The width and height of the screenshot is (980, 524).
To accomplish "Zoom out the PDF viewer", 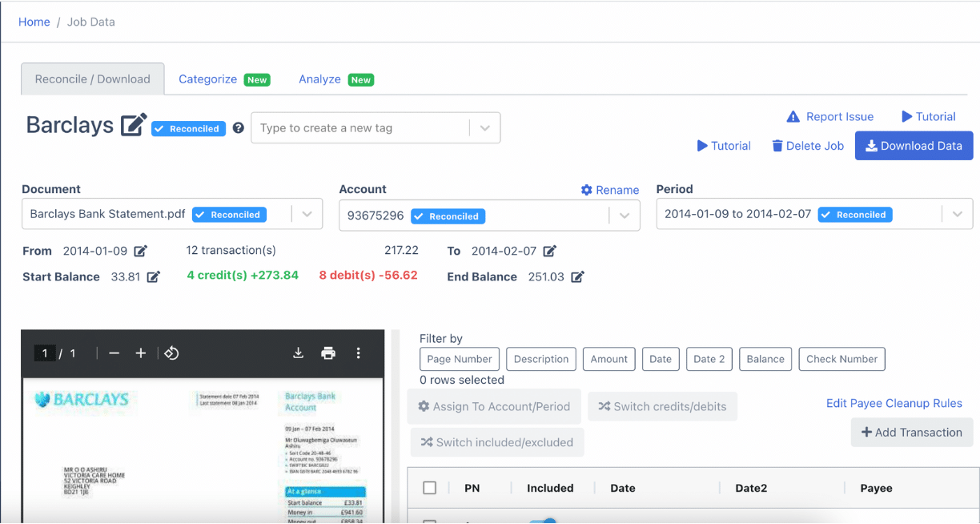I will point(114,353).
